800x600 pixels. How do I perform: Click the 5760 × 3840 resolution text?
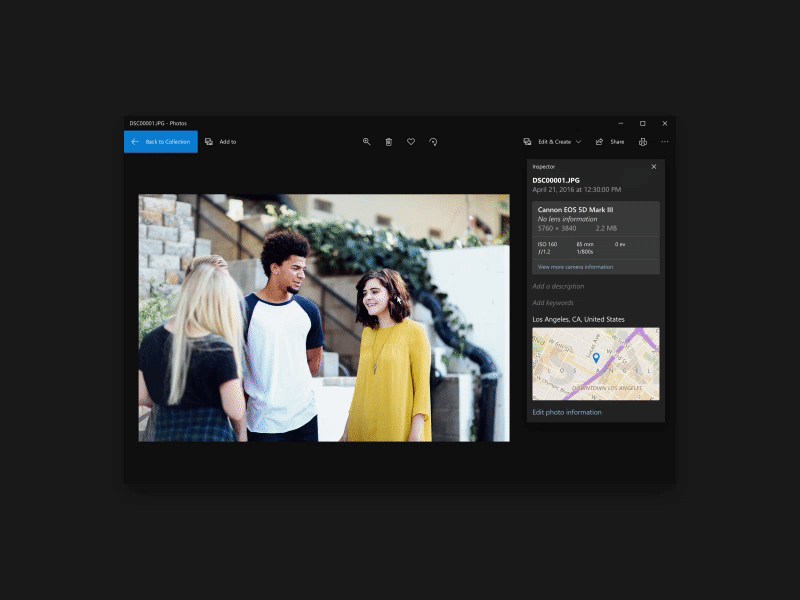(557, 229)
